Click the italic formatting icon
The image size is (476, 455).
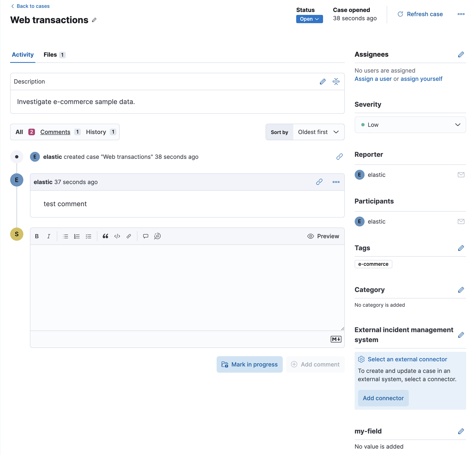click(48, 236)
